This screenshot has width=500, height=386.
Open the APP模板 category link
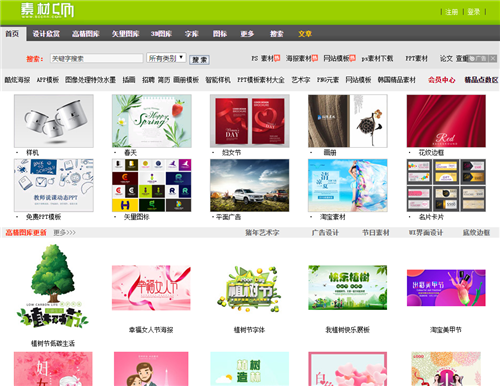tap(48, 80)
